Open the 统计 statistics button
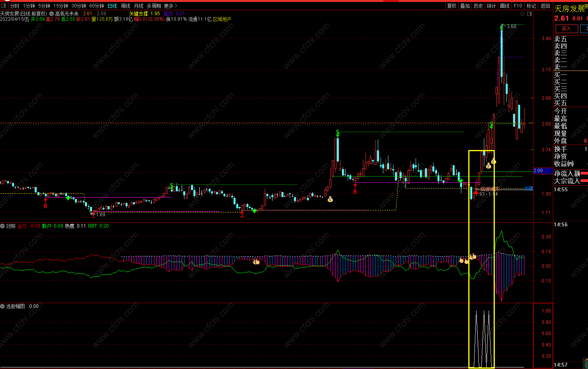 (x=492, y=6)
